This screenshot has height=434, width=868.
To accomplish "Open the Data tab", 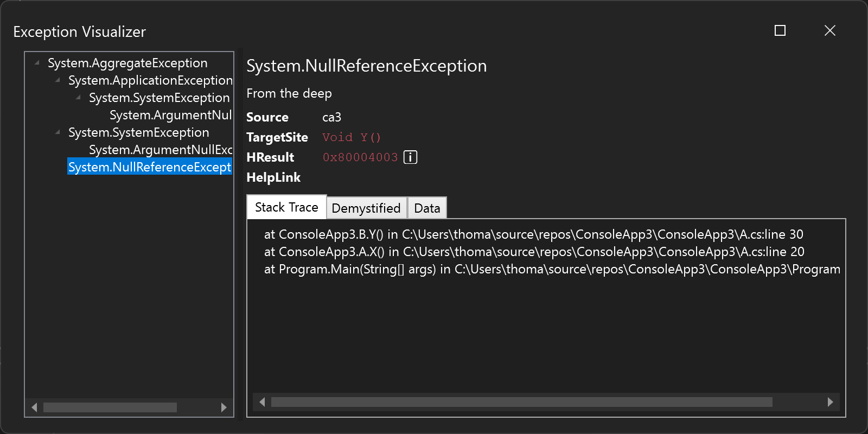I will click(x=427, y=208).
